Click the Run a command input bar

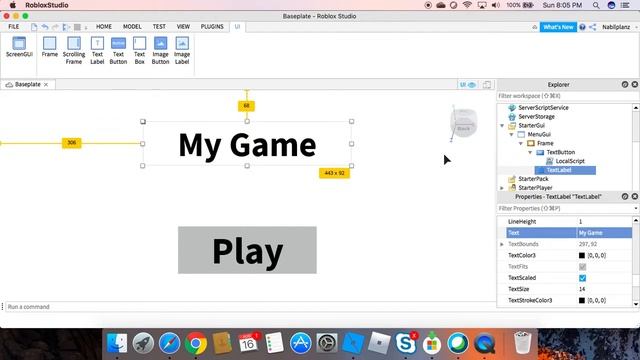point(250,307)
